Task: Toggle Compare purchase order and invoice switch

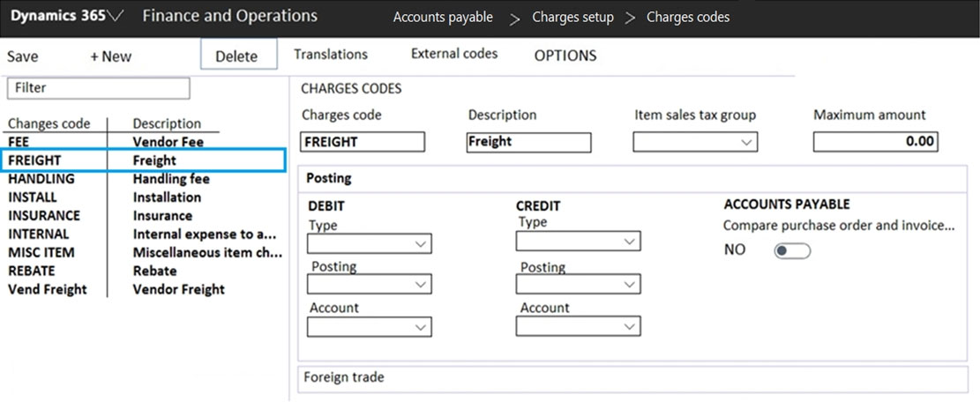Action: 791,251
